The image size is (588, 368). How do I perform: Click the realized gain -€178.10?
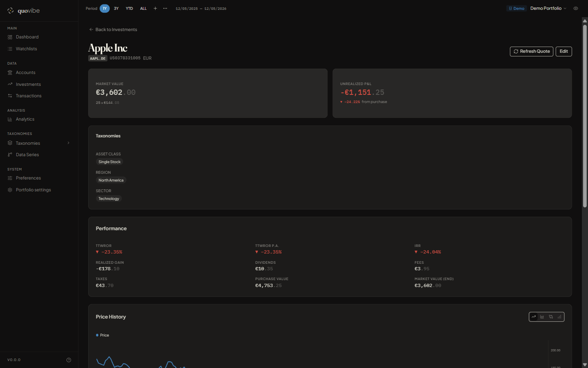108,269
